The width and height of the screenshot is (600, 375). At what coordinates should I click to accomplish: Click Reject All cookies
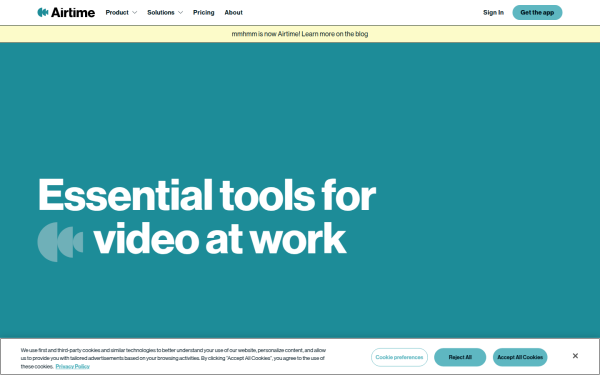(x=460, y=357)
